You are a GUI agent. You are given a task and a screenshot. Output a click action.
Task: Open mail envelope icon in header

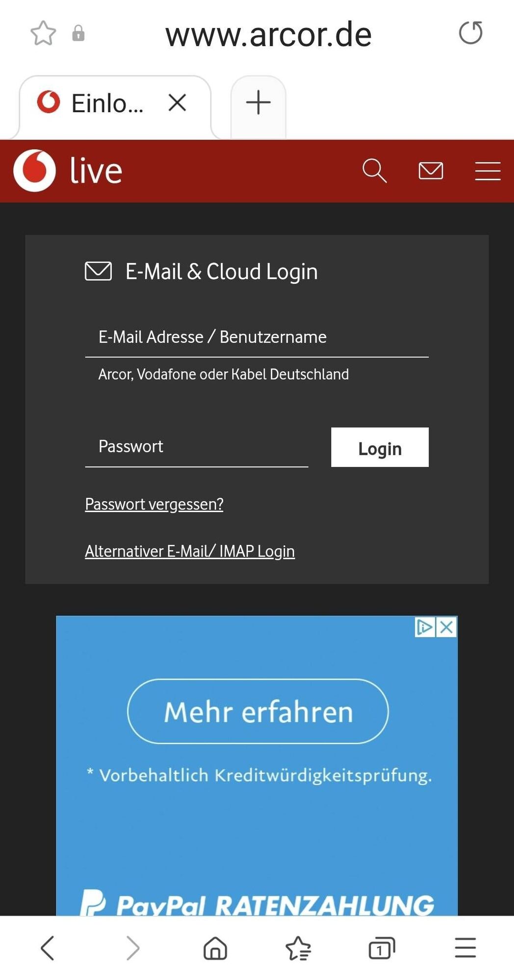click(431, 171)
